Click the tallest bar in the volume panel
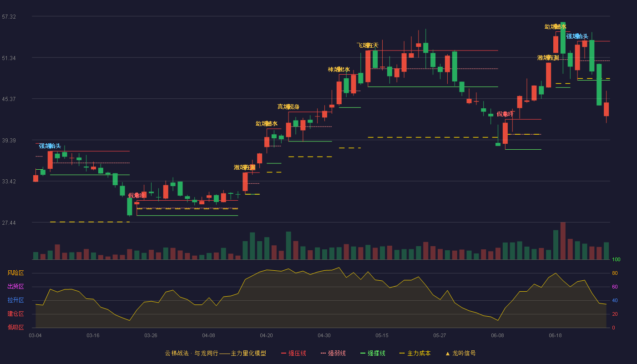Screen dimensions: 637x364 pyautogui.click(x=563, y=241)
